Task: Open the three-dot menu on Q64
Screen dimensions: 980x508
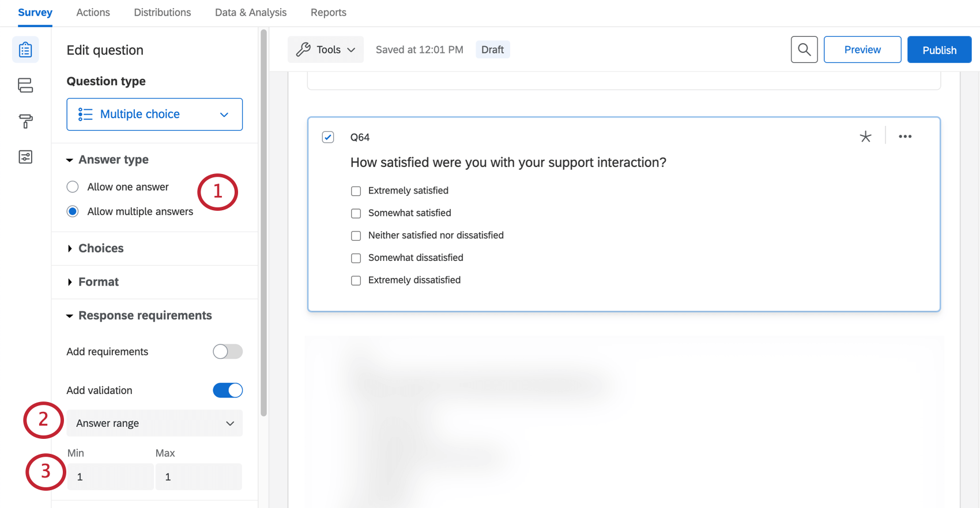Action: [x=905, y=137]
